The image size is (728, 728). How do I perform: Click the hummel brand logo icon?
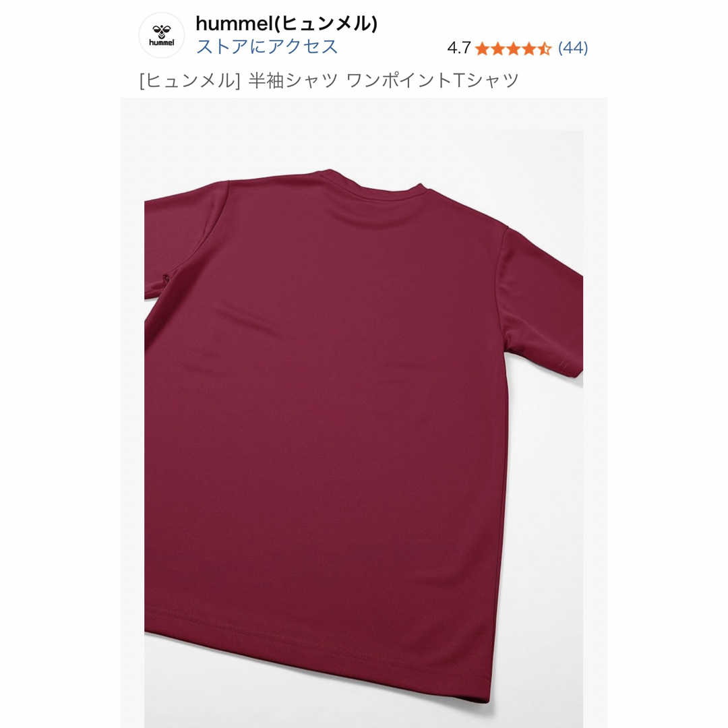(x=162, y=35)
